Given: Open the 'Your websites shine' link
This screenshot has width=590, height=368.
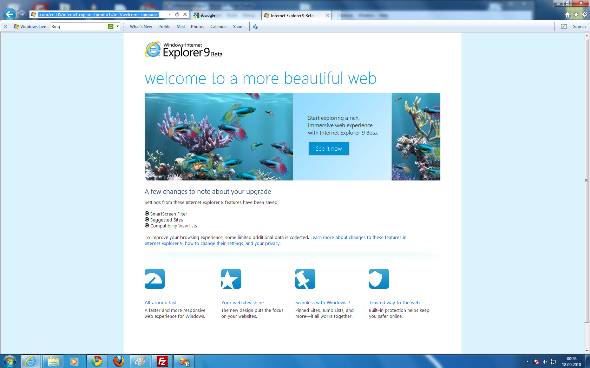Looking at the screenshot, I should point(242,303).
